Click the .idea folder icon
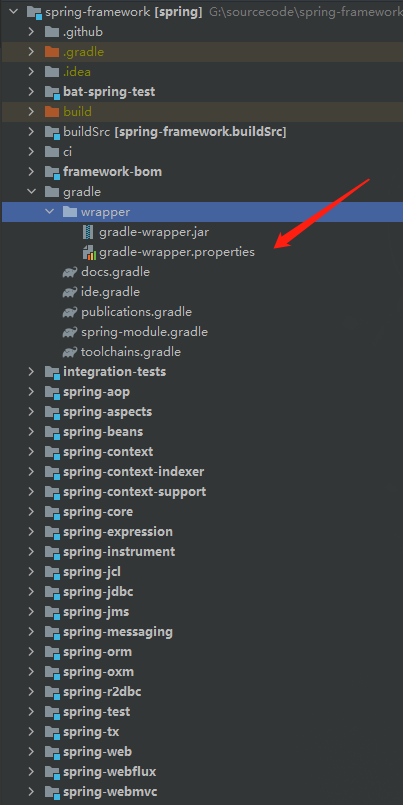The height and width of the screenshot is (805, 403). [x=52, y=72]
